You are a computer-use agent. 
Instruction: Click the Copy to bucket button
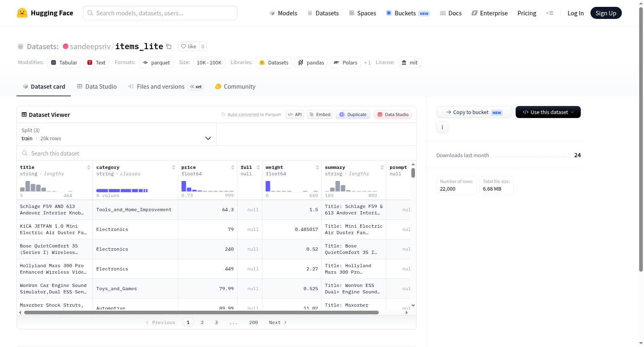474,112
